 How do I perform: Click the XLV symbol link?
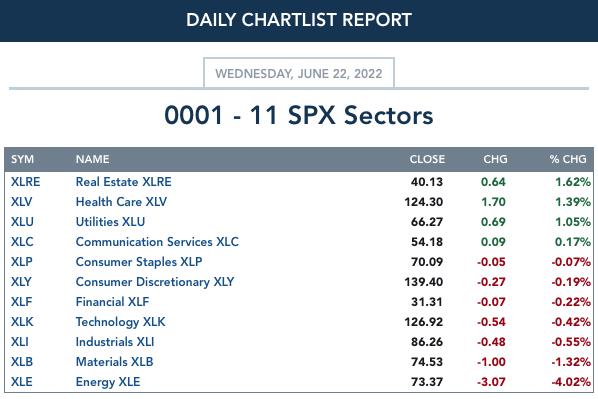point(22,202)
